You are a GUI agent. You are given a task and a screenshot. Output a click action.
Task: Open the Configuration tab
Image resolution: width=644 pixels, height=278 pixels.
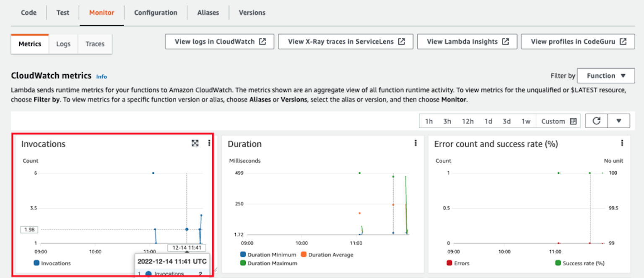tap(156, 12)
